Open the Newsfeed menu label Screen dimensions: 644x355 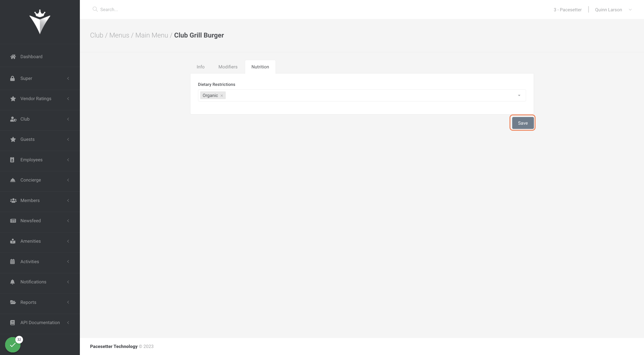point(30,221)
